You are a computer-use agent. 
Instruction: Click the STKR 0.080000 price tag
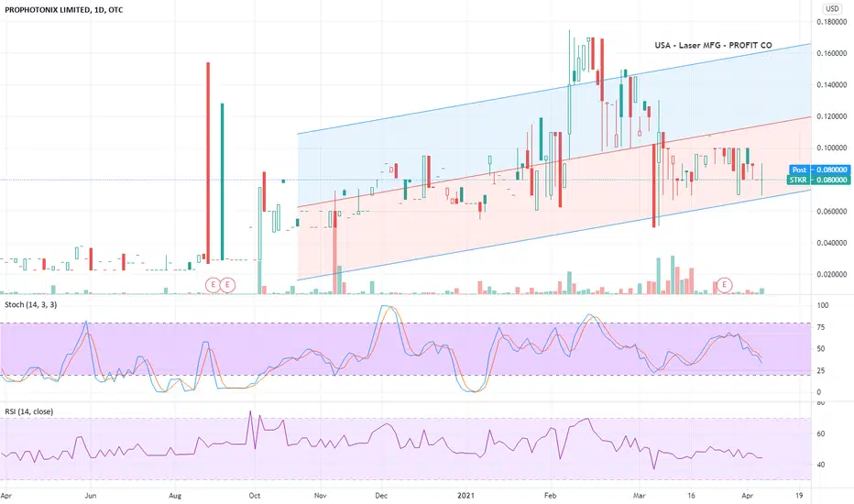tap(818, 180)
